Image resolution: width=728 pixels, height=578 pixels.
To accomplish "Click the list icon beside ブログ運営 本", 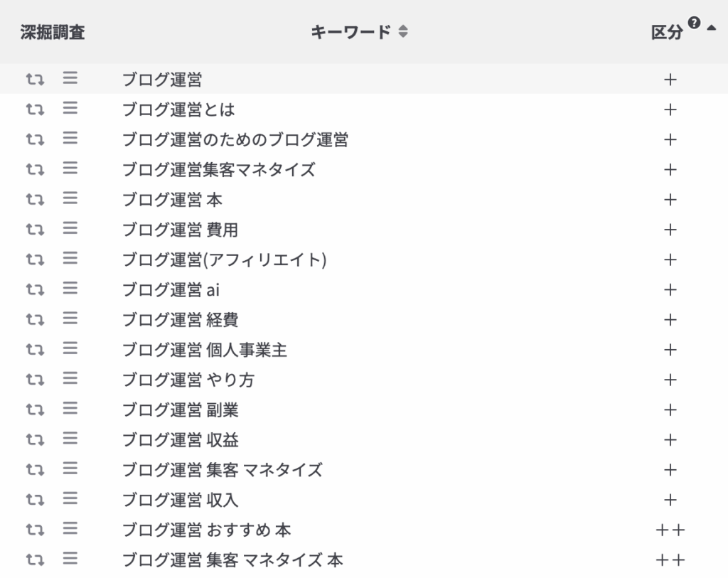I will (70, 199).
